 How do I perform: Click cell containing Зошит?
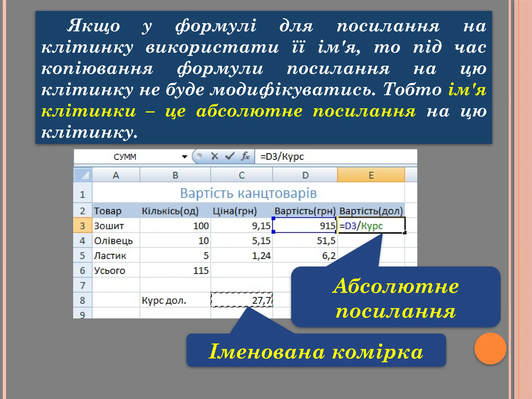pyautogui.click(x=116, y=225)
